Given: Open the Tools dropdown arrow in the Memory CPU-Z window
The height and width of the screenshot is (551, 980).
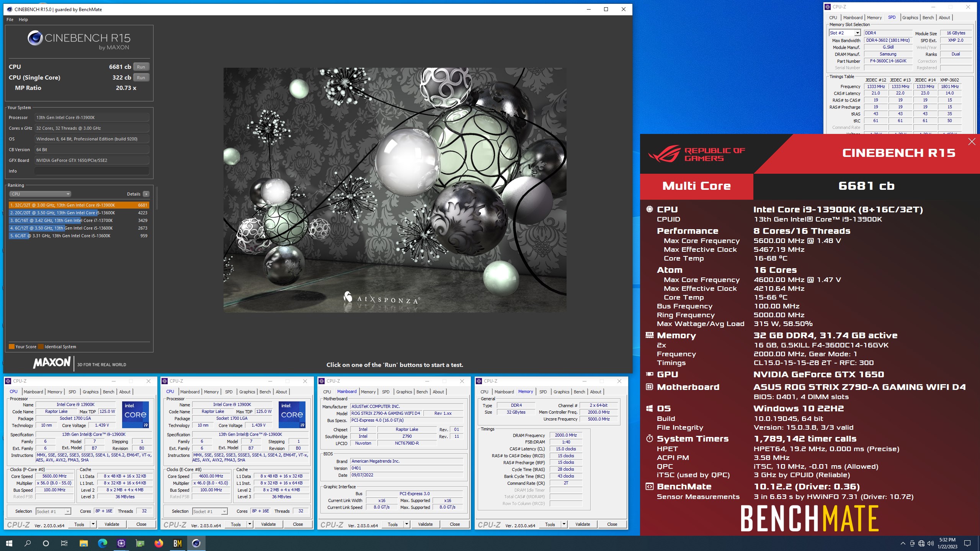Looking at the screenshot, I should coord(564,524).
